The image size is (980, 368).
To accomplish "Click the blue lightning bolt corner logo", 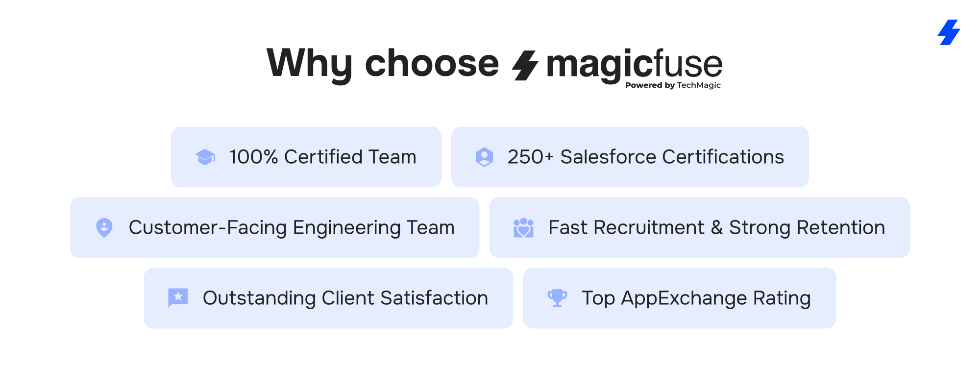I will click(x=949, y=32).
